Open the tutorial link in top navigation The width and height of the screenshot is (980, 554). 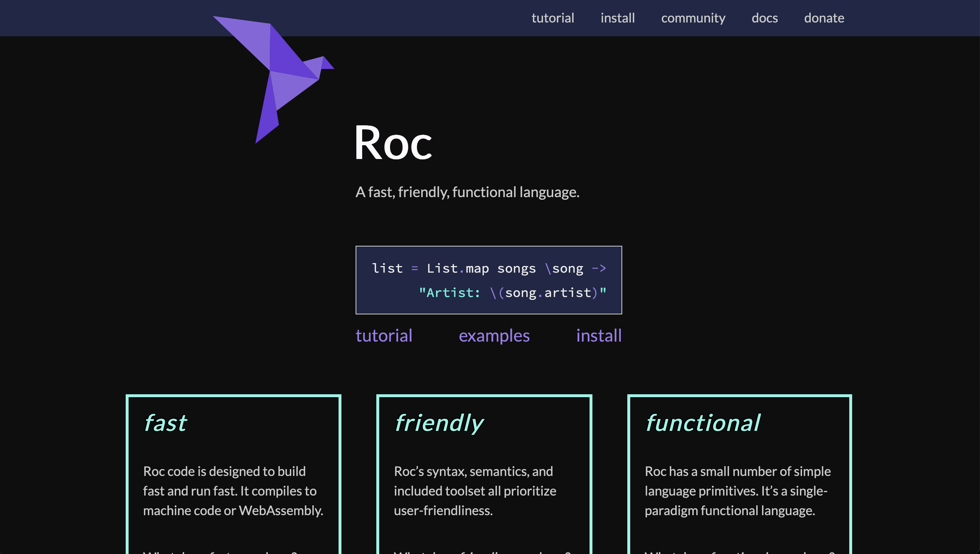coord(552,18)
